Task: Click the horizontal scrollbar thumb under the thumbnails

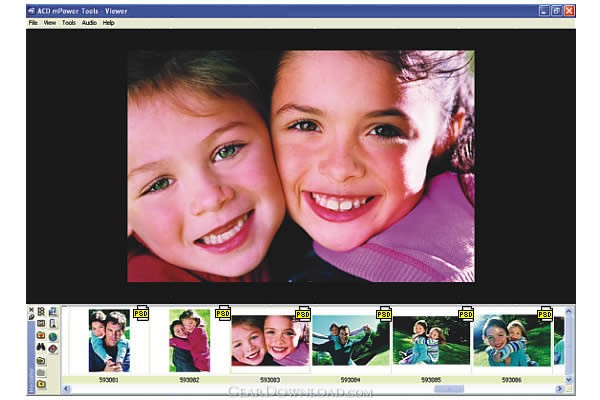Action: [449, 389]
